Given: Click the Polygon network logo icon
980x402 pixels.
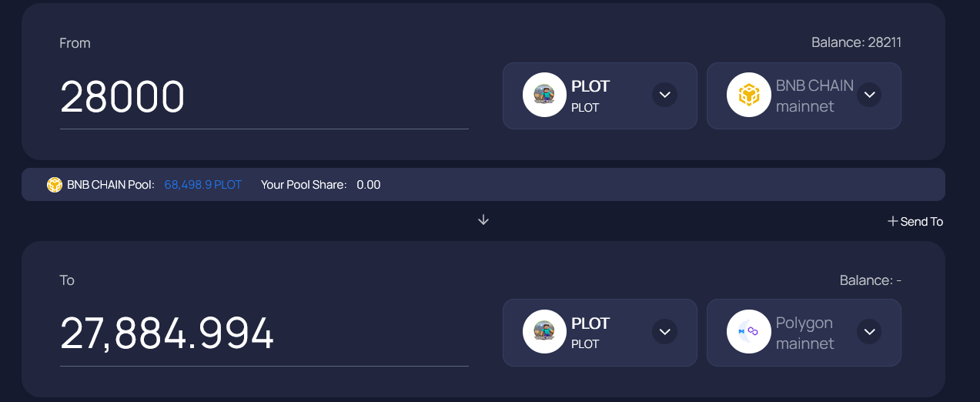Looking at the screenshot, I should pyautogui.click(x=748, y=332).
